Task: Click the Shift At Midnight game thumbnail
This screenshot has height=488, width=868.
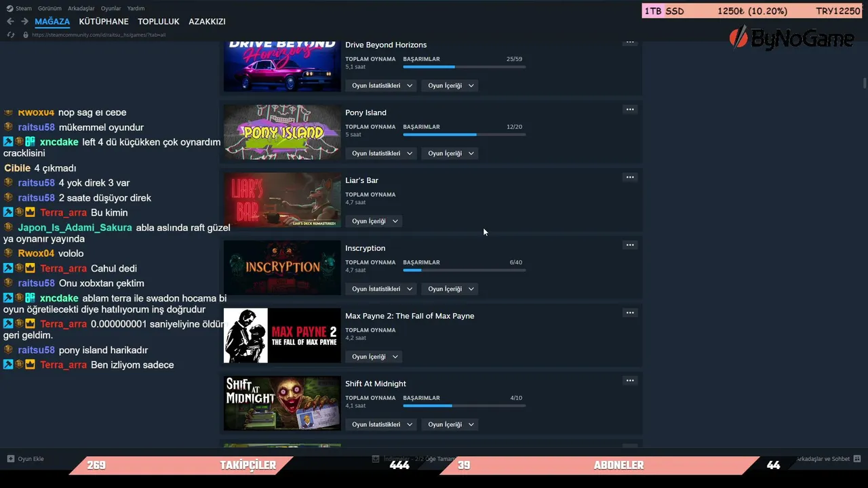Action: coord(282,403)
